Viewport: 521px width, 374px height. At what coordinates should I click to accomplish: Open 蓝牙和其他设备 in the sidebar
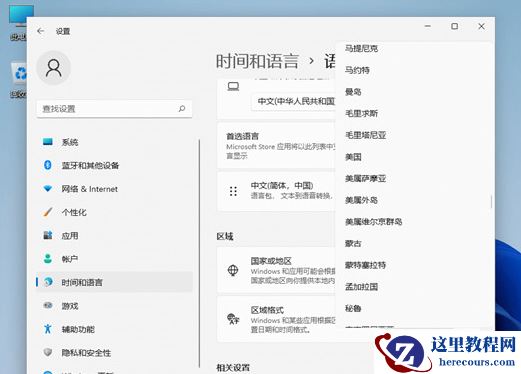point(114,165)
